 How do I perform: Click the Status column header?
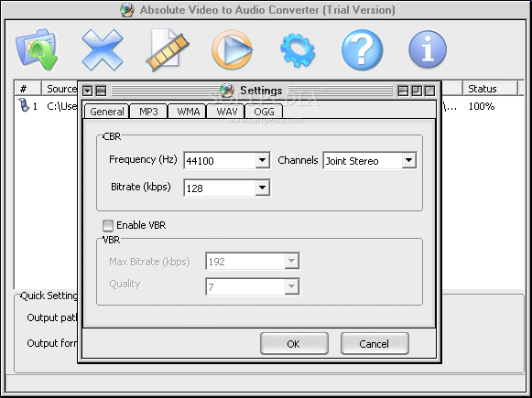click(x=491, y=89)
